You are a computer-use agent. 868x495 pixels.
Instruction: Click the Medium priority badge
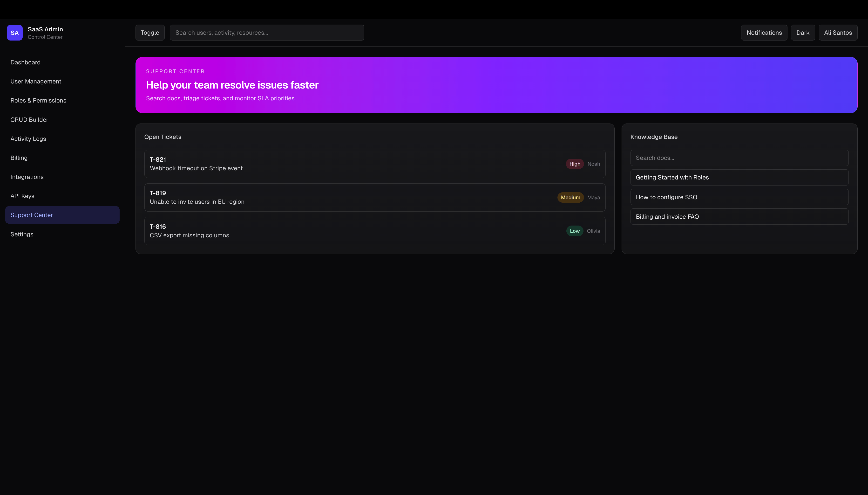click(x=570, y=198)
